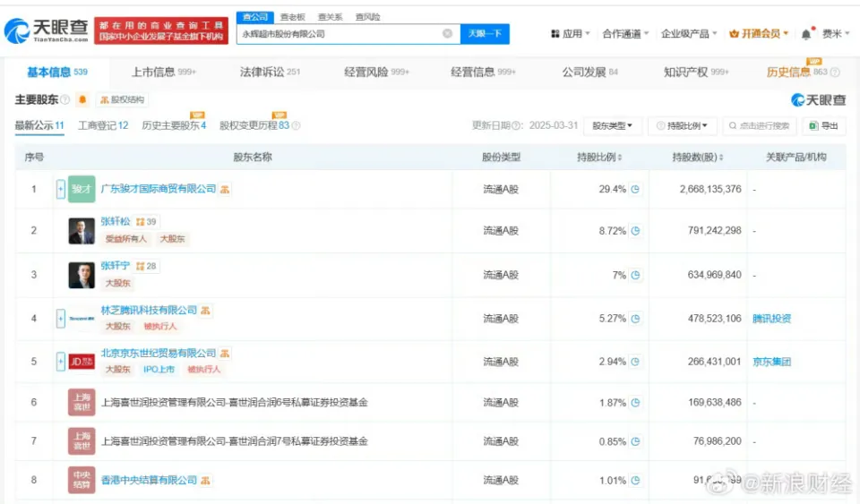Open the 腾讯投资 link
This screenshot has height=504, width=860.
(x=771, y=319)
